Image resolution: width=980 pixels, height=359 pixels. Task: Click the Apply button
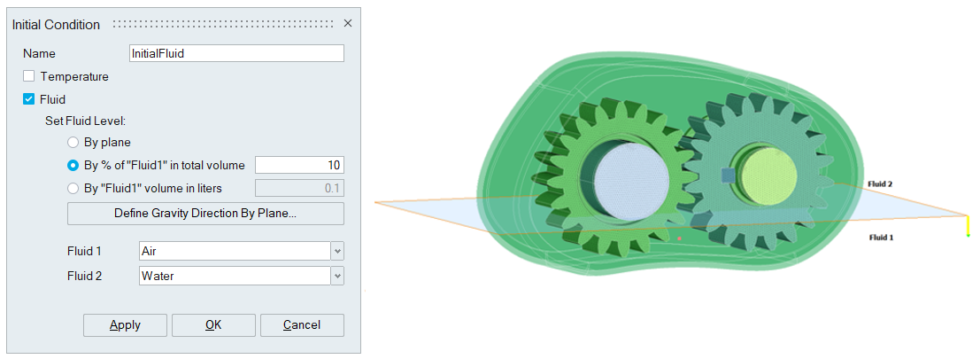[x=125, y=325]
